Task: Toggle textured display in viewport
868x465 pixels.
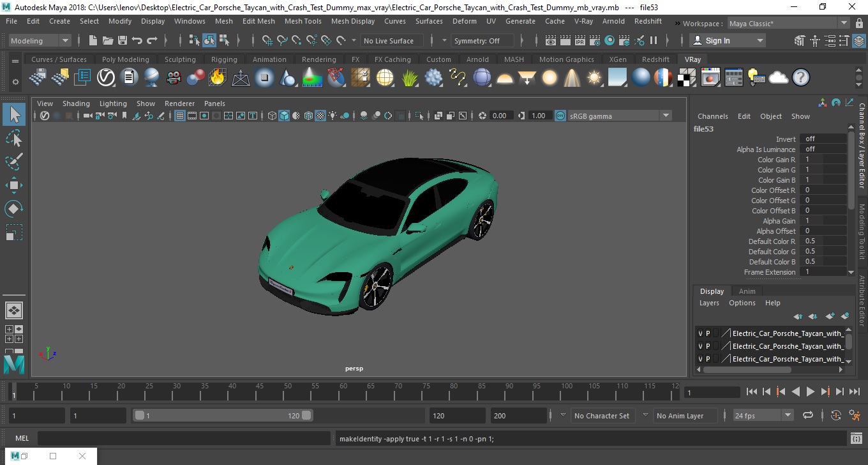Action: pyautogui.click(x=321, y=116)
